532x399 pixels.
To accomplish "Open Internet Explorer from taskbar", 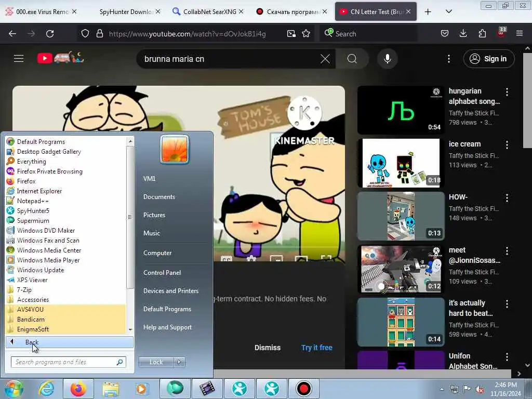I will 46,389.
